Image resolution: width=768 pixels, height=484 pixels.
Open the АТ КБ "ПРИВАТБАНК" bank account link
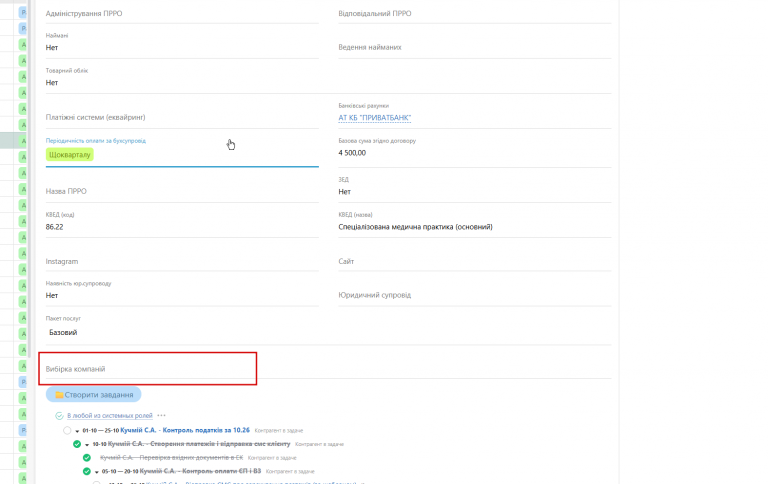pos(375,118)
